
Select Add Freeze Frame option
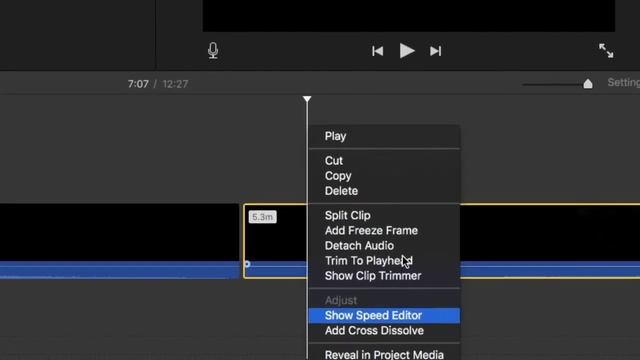(x=384, y=231)
